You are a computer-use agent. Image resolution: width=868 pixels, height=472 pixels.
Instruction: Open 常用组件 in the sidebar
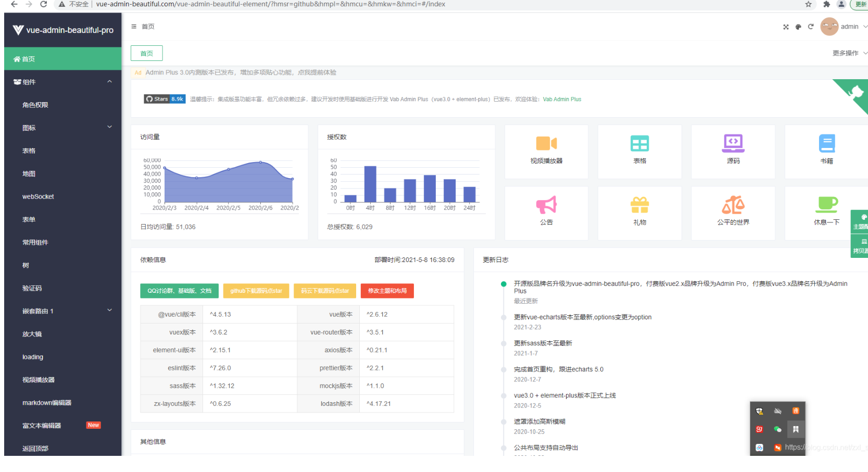click(63, 242)
